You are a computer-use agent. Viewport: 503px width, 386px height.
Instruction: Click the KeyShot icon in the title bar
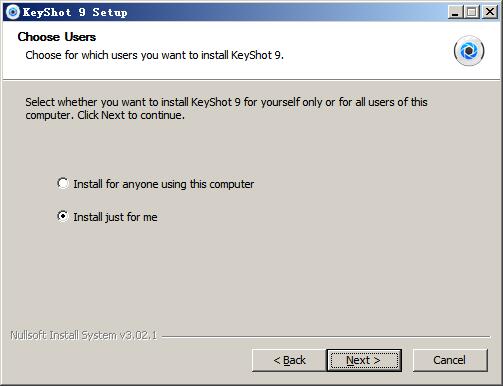(13, 12)
